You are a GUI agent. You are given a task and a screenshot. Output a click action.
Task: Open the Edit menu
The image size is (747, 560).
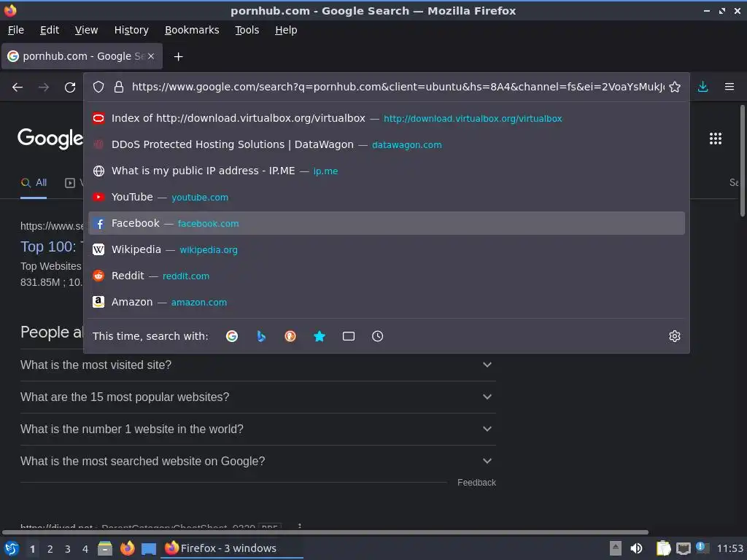[x=50, y=30]
